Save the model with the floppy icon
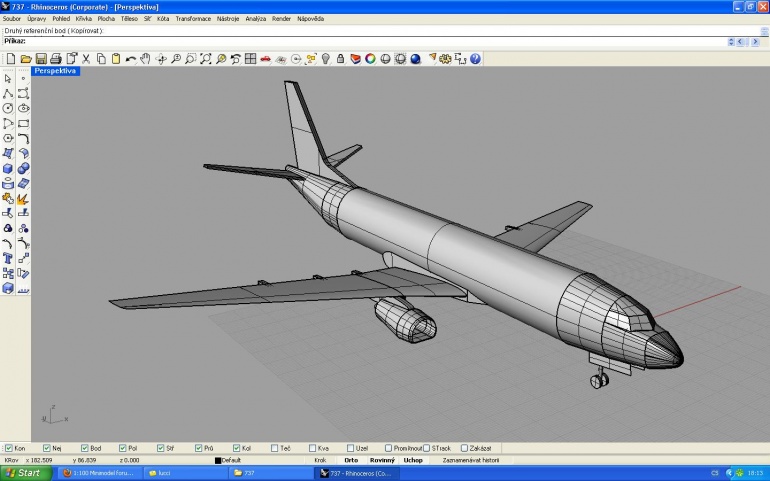Viewport: 770px width, 481px height. coord(41,59)
